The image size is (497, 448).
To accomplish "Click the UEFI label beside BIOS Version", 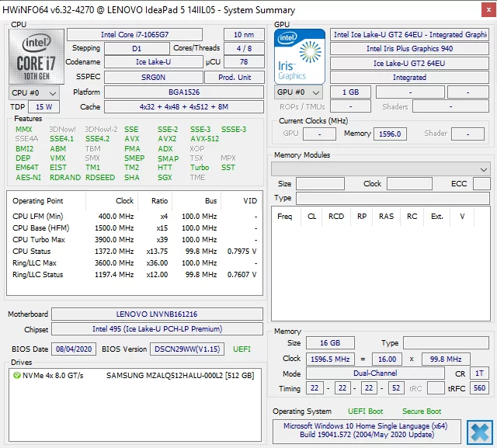I will tap(242, 349).
